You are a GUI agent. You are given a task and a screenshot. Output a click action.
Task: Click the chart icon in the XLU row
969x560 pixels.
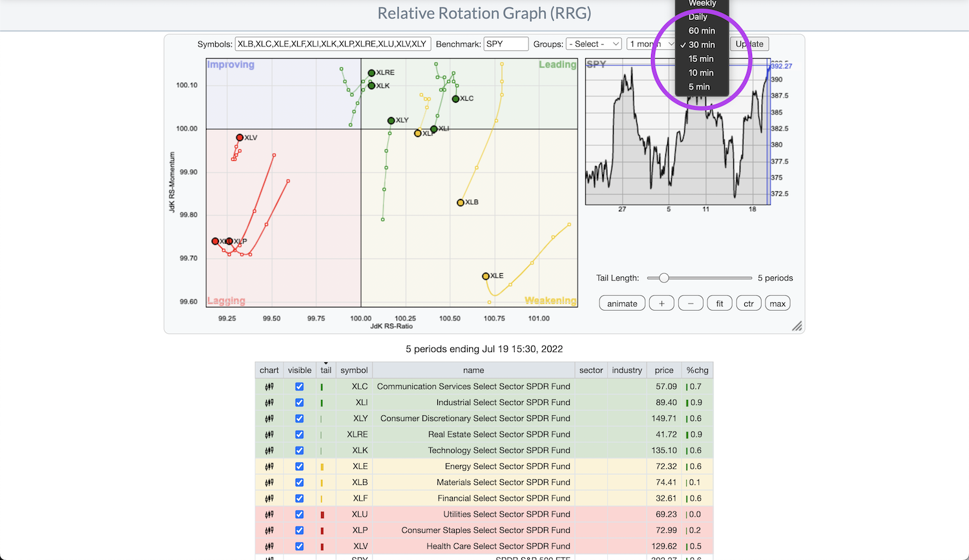pos(269,515)
